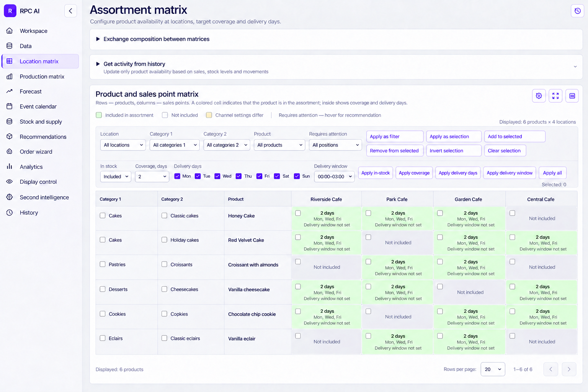The height and width of the screenshot is (392, 588).
Task: Open the Coverage days value field
Action: tap(152, 176)
